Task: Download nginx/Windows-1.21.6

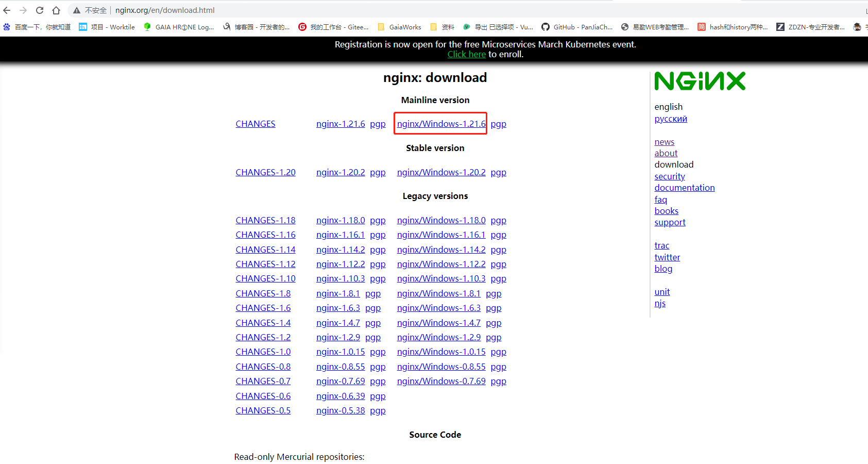Action: [x=441, y=124]
